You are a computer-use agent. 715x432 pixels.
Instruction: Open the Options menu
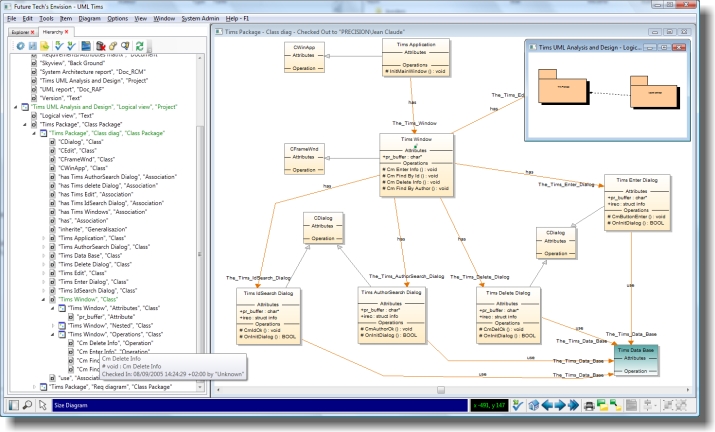coord(118,19)
